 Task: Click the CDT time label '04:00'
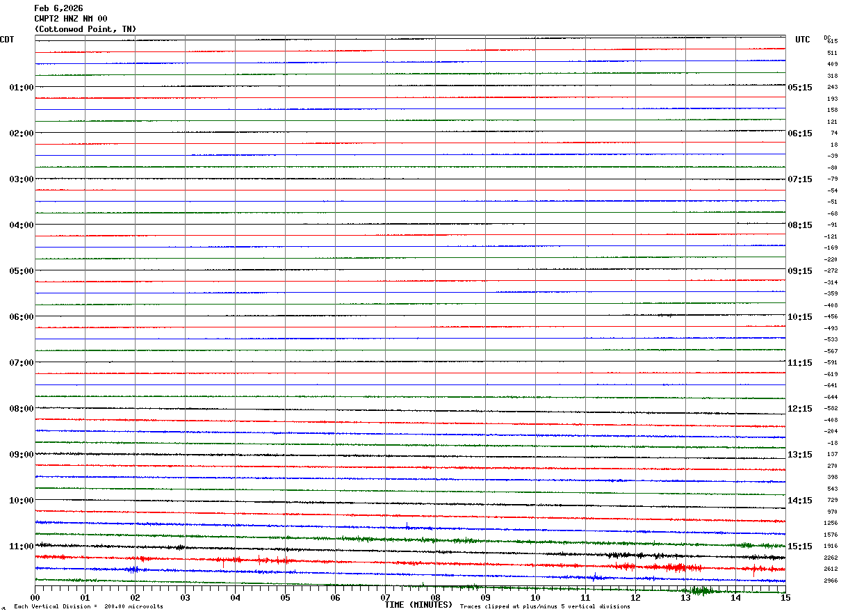pyautogui.click(x=21, y=225)
